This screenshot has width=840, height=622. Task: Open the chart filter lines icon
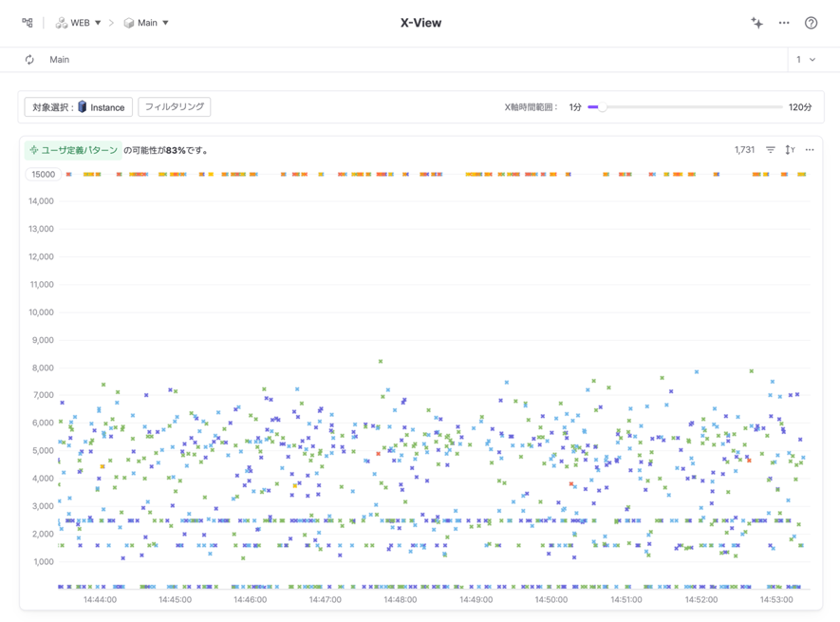[x=771, y=150]
